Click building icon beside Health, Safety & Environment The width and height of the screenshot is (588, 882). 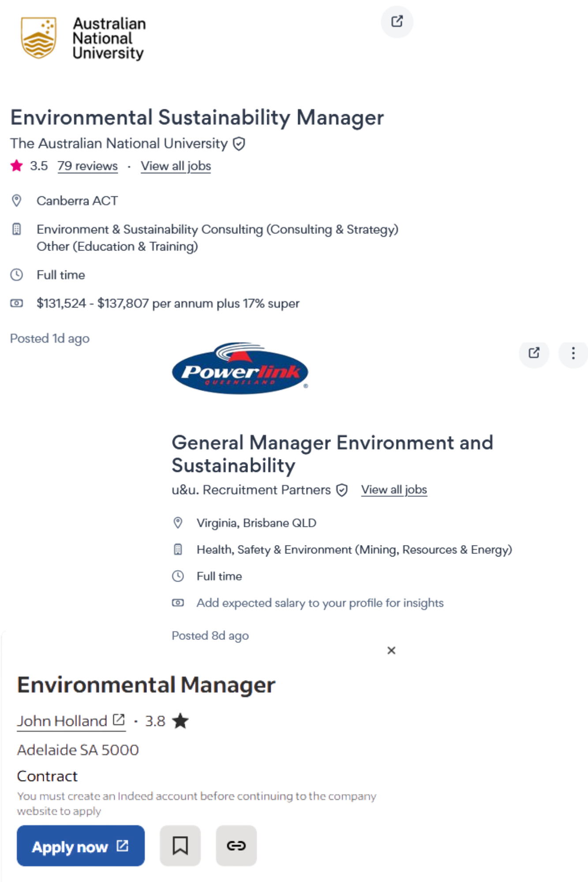point(178,549)
